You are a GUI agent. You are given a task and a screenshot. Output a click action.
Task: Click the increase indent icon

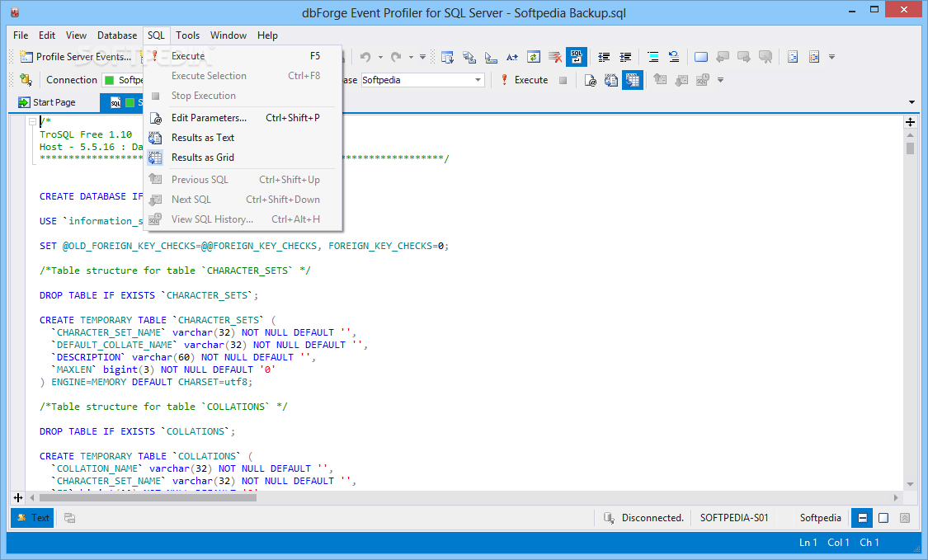click(625, 57)
